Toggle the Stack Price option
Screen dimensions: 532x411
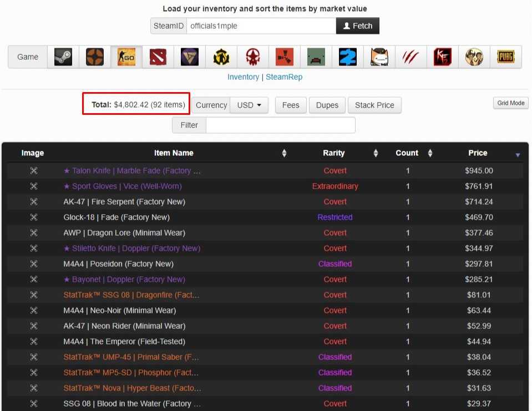click(374, 105)
